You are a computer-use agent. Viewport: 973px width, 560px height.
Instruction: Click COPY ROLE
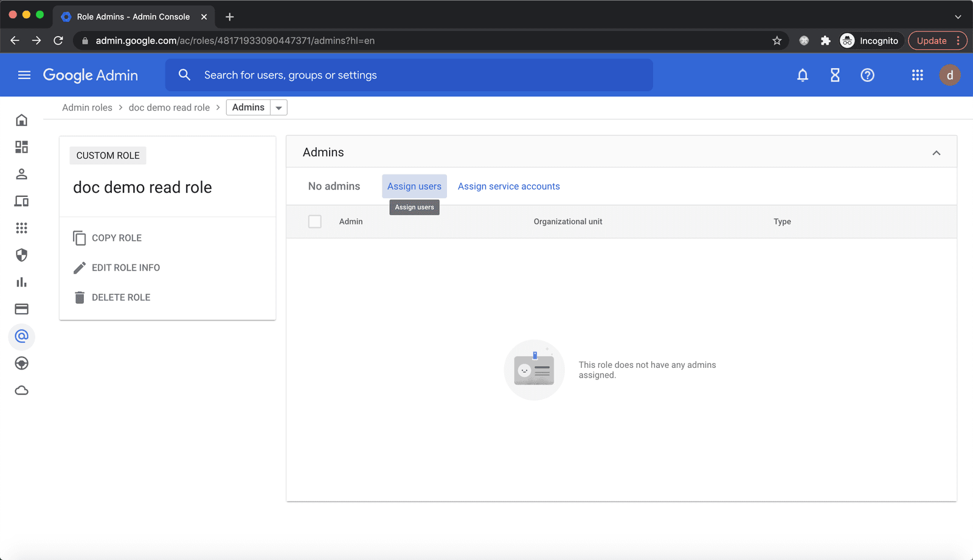117,238
